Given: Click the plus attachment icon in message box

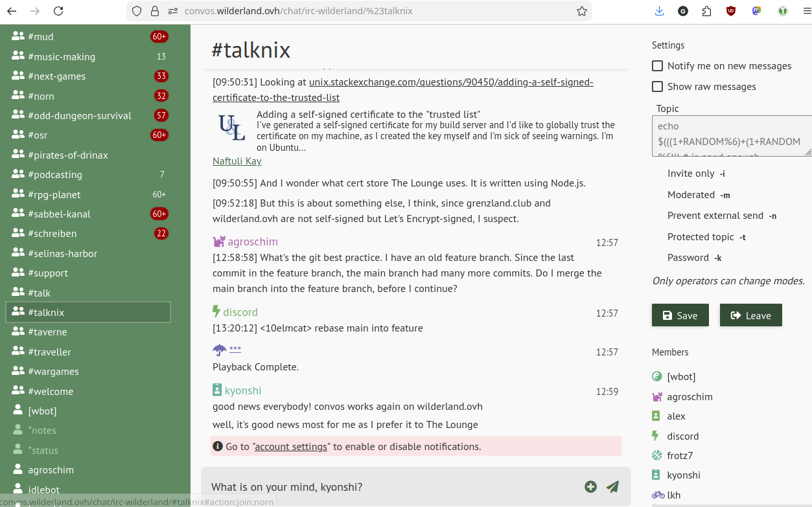Looking at the screenshot, I should [590, 487].
